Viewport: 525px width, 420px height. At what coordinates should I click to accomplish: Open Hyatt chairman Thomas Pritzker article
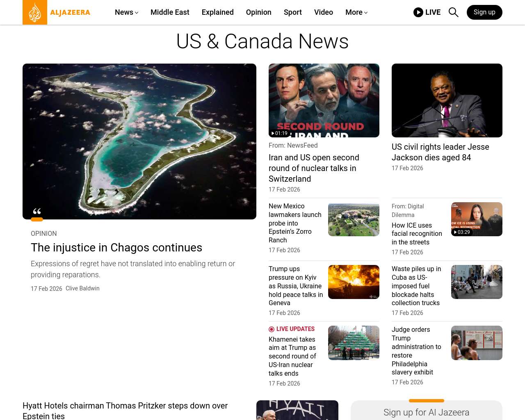(x=125, y=411)
